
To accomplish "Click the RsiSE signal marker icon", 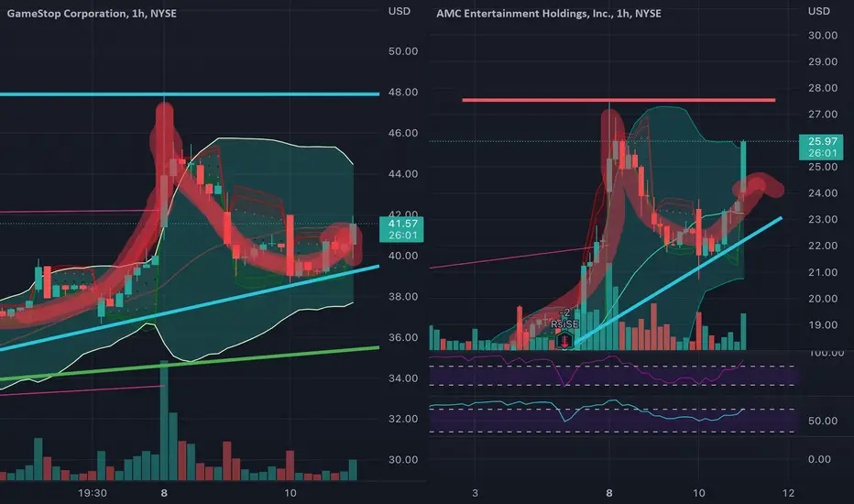I will (x=564, y=342).
